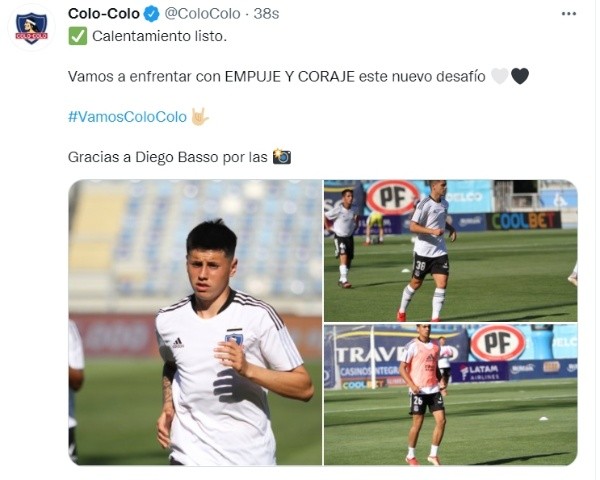Image resolution: width=600 pixels, height=480 pixels.
Task: Open bottom-right photo of player in pink bib
Action: [x=450, y=395]
